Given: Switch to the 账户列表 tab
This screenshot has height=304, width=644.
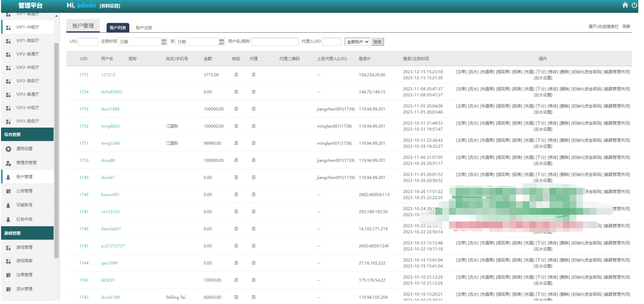Looking at the screenshot, I should coord(118,28).
